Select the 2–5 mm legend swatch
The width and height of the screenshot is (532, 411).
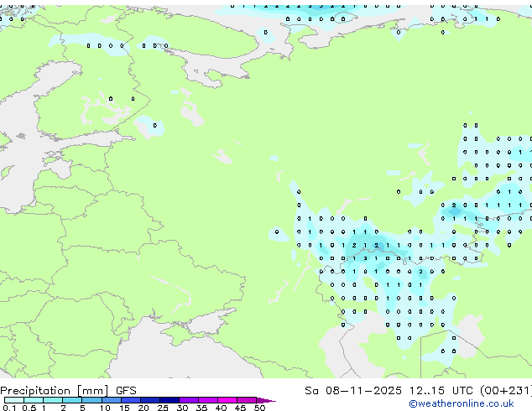[72, 400]
